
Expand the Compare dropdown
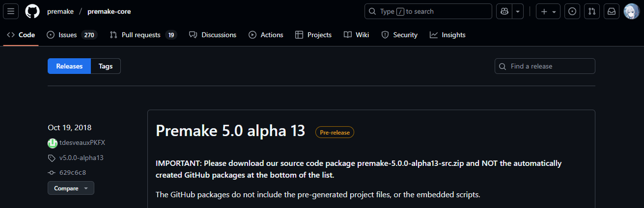pyautogui.click(x=71, y=188)
